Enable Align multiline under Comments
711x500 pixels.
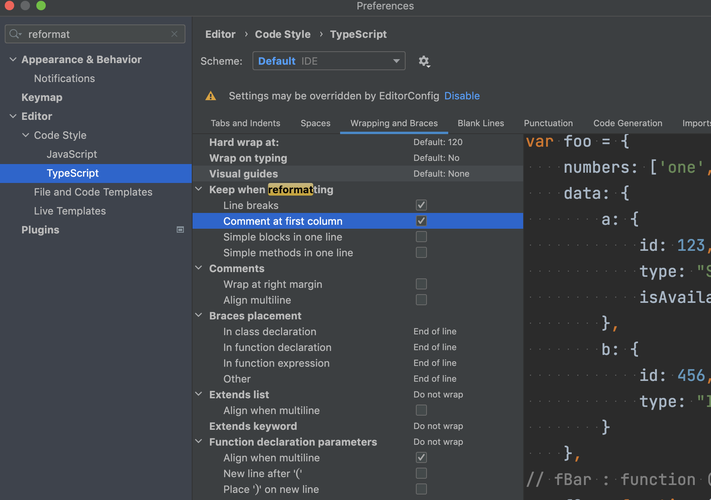tap(421, 300)
